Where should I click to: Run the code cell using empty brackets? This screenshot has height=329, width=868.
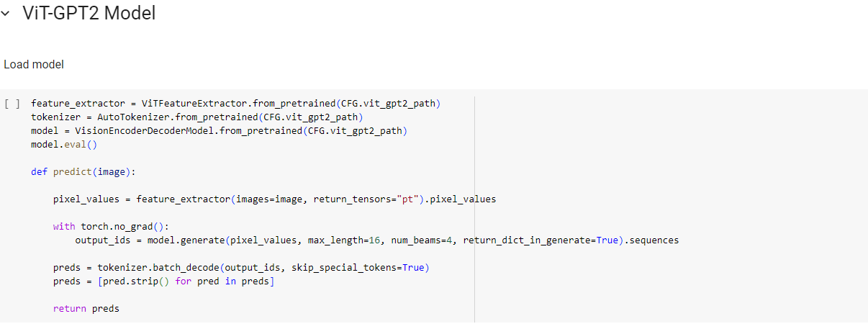pos(12,104)
